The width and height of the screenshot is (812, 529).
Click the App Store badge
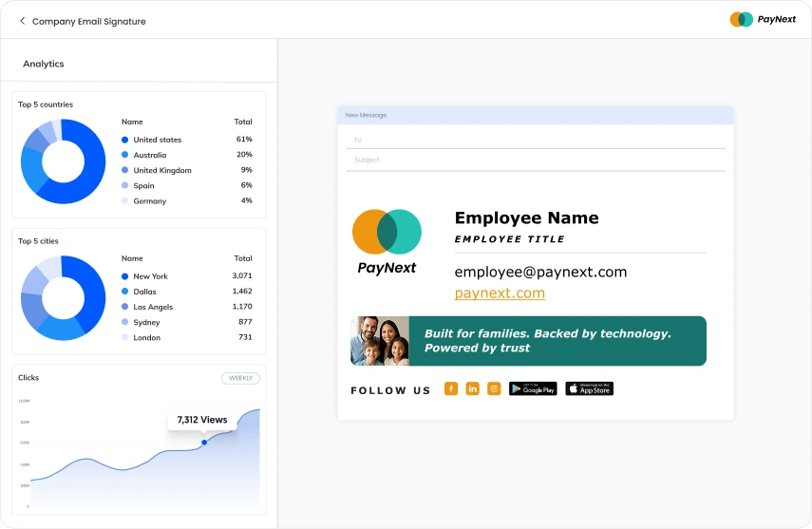coord(589,388)
